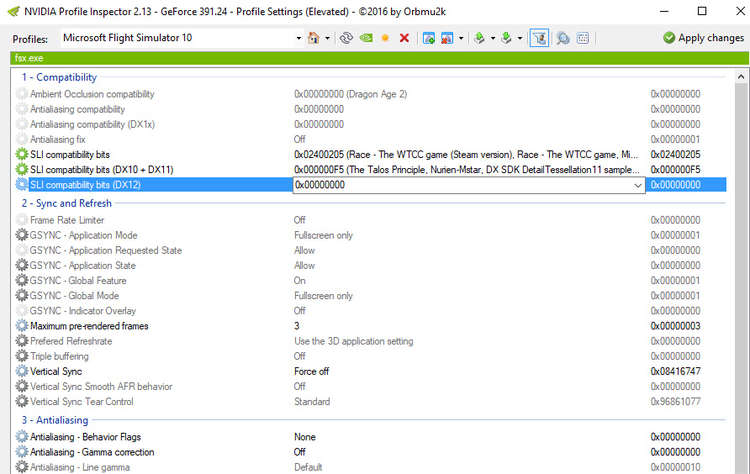
Task: Select the GSYNC - Indicator Overlay row
Action: (371, 311)
